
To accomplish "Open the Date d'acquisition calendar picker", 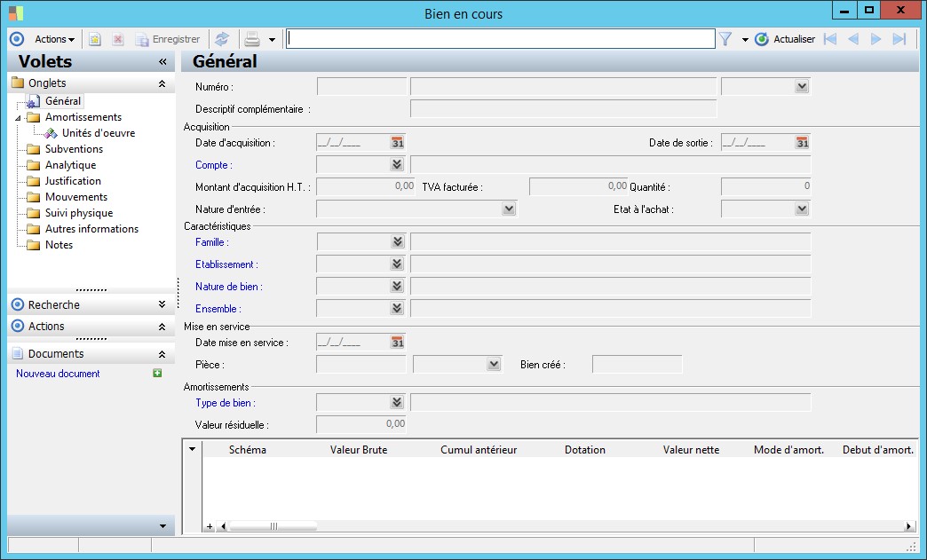I will 397,142.
